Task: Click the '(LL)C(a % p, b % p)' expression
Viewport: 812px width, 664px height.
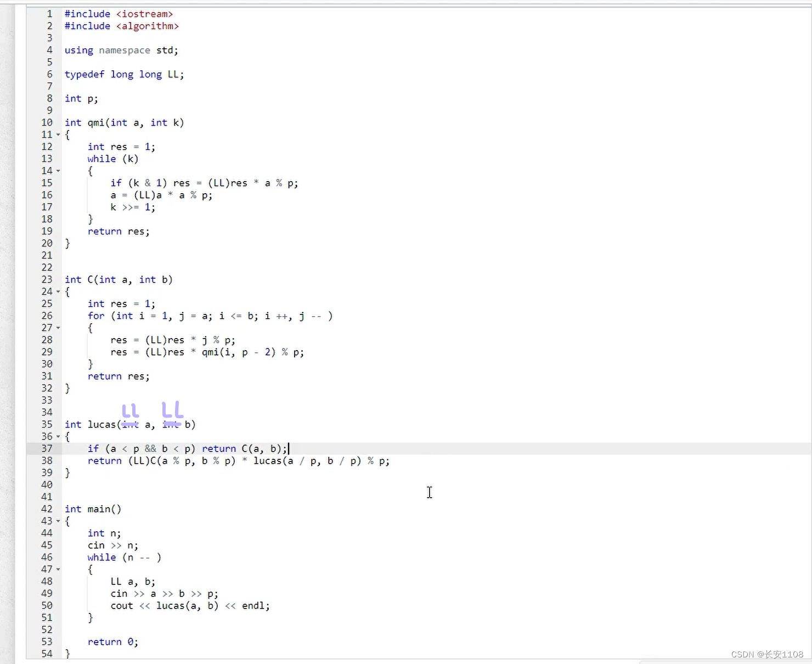Action: point(182,460)
